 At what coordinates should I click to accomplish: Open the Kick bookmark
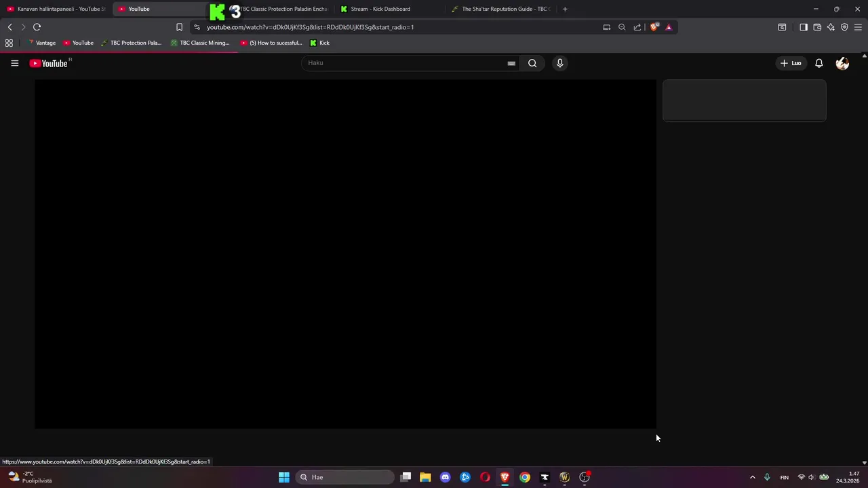319,43
